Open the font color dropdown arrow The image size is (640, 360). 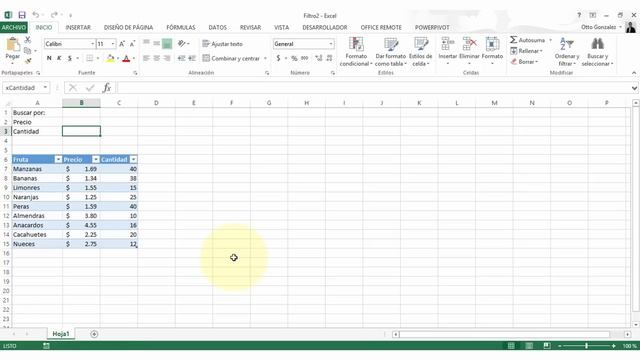[x=134, y=58]
